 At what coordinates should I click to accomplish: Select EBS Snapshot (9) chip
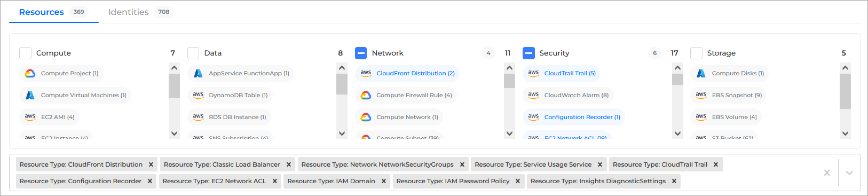pos(729,95)
